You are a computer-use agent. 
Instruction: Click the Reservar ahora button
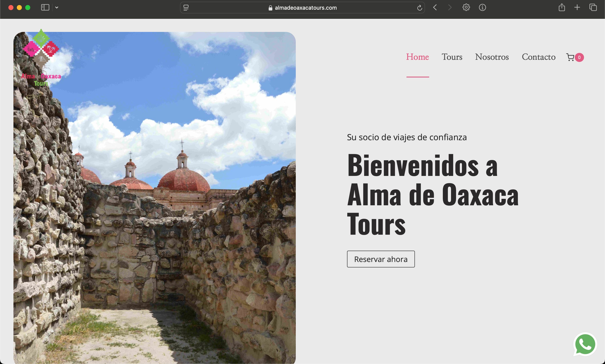pos(381,259)
